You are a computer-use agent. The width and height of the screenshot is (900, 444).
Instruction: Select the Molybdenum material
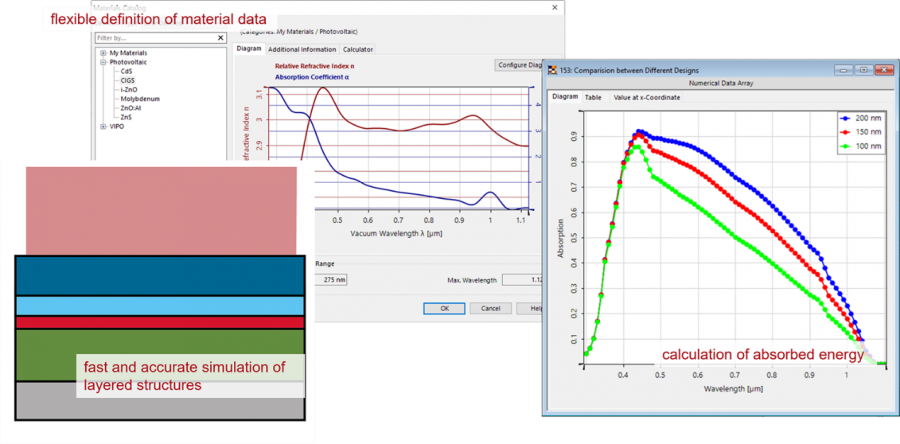[139, 99]
